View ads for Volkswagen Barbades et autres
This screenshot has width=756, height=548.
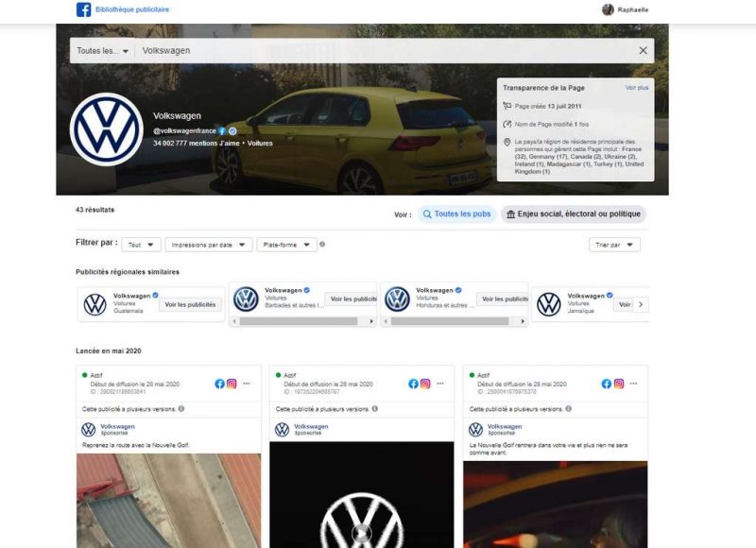pos(352,300)
